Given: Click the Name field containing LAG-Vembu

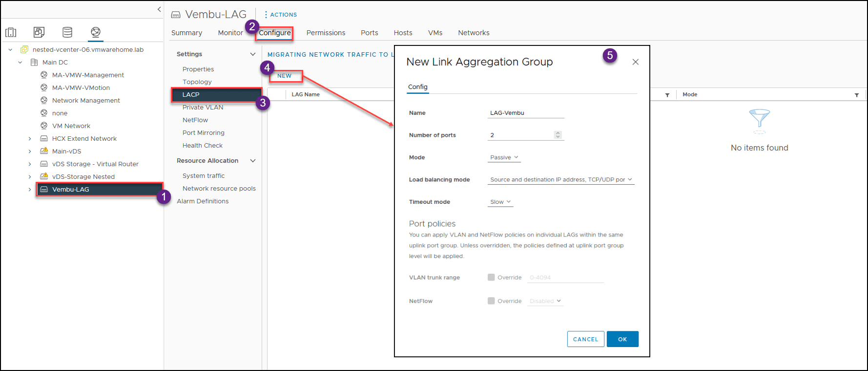Looking at the screenshot, I should [526, 113].
